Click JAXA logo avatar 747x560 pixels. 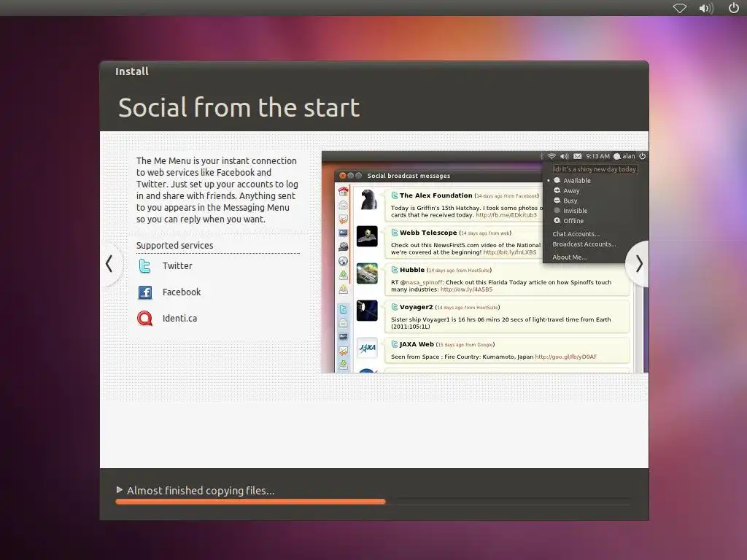(367, 348)
